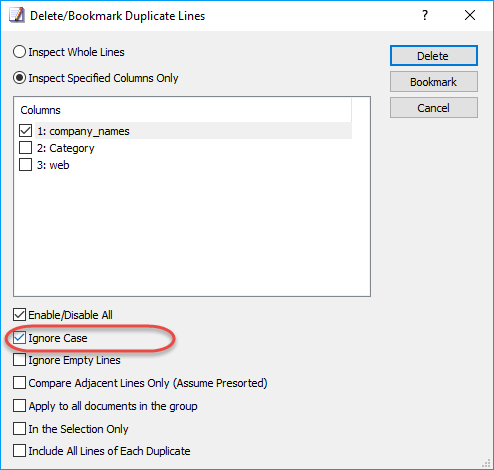Click the Cancel button
The height and width of the screenshot is (470, 494).
click(x=434, y=108)
